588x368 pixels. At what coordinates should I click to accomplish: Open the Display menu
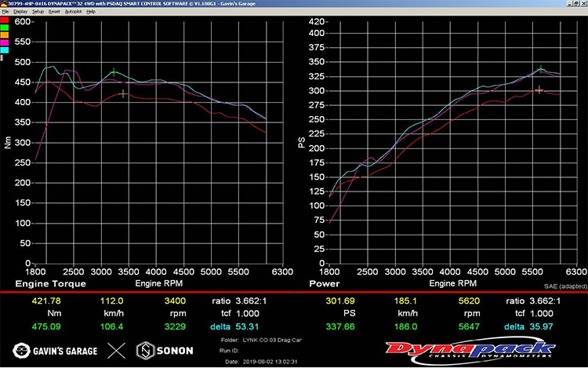[20, 13]
